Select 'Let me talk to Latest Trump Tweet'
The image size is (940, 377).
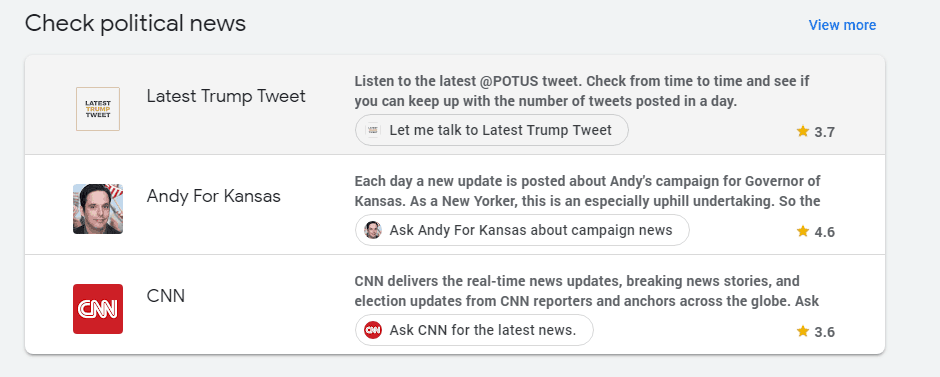click(x=492, y=130)
